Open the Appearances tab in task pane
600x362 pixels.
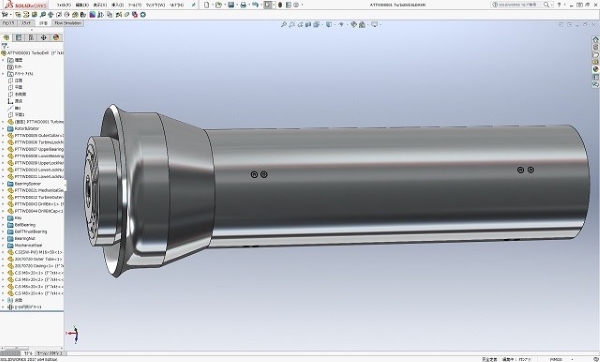tap(595, 69)
